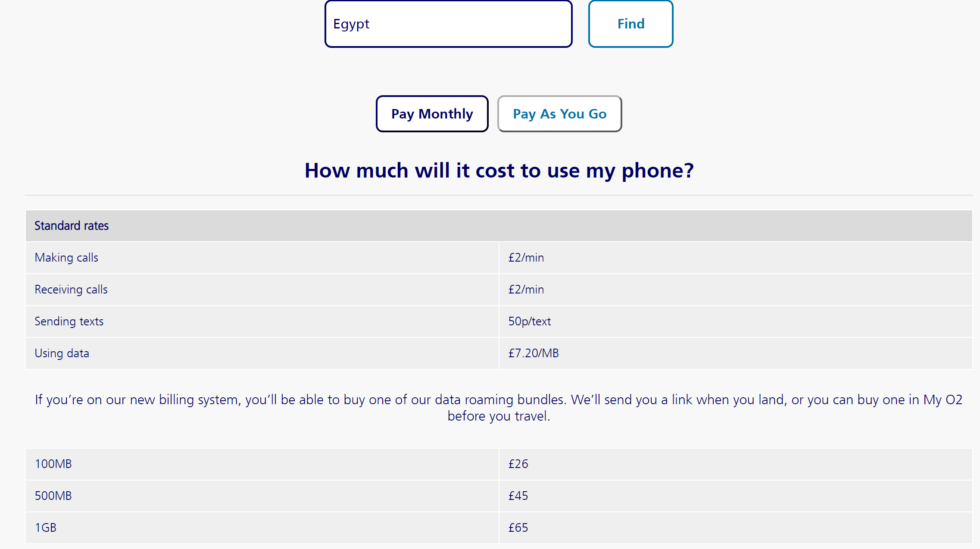Image resolution: width=980 pixels, height=549 pixels.
Task: Click the £26 bundle price
Action: (x=518, y=464)
